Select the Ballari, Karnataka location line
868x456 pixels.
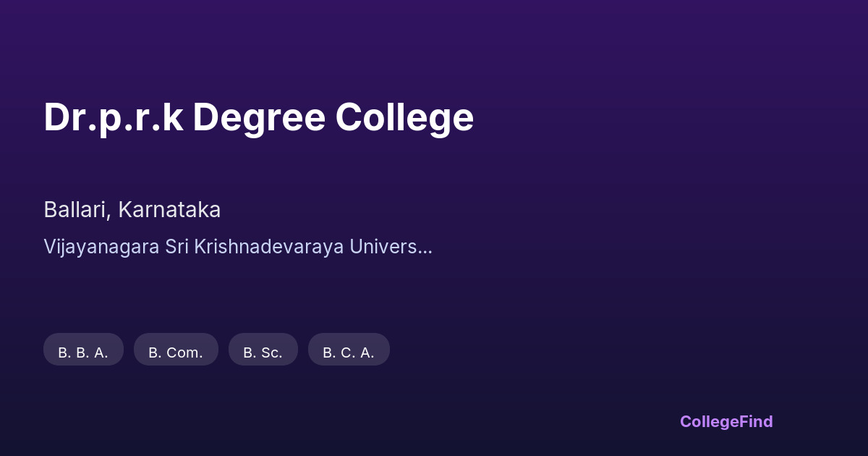coord(132,210)
